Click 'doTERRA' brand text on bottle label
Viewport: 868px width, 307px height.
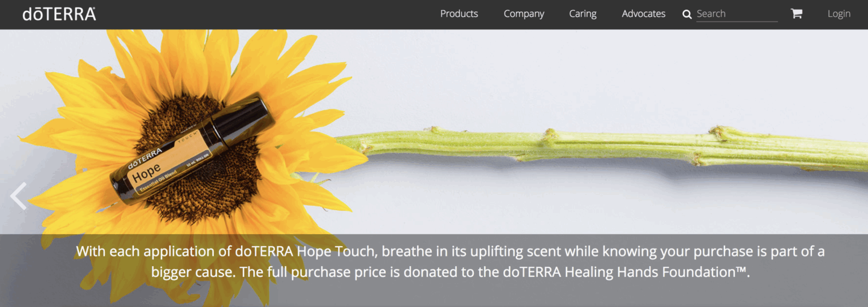pyautogui.click(x=145, y=157)
